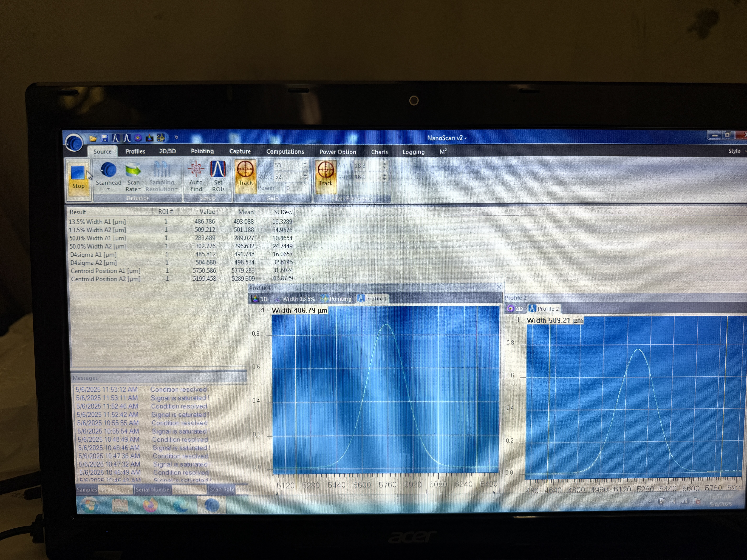Switch to the Power Option ribbon tab
Screen dimensions: 747x560
(338, 152)
